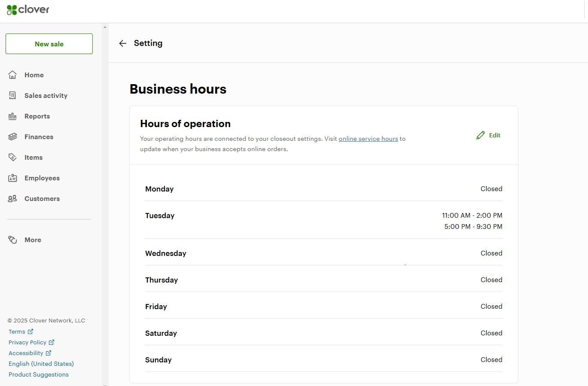The height and width of the screenshot is (386, 588).
Task: Click the Clover logo icon
Action: 12,10
